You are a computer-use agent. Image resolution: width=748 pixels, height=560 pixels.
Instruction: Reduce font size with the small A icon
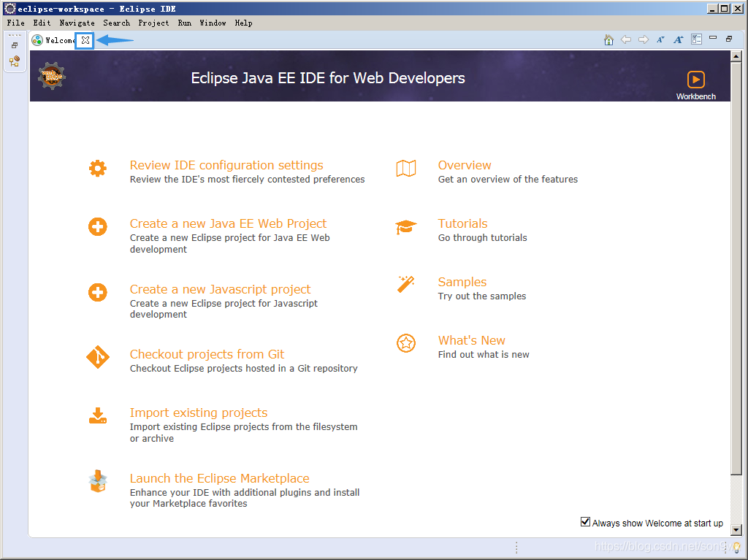(660, 39)
